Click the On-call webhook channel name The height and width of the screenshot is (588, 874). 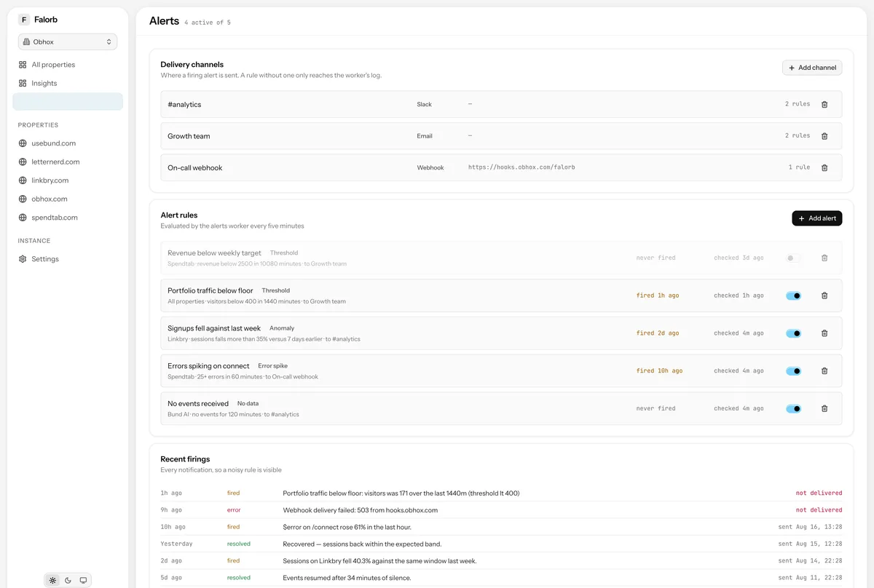[195, 168]
